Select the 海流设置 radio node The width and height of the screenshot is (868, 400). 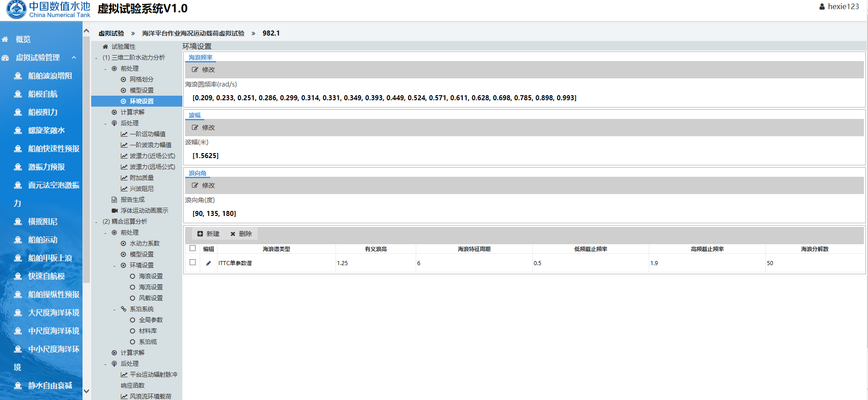click(133, 287)
